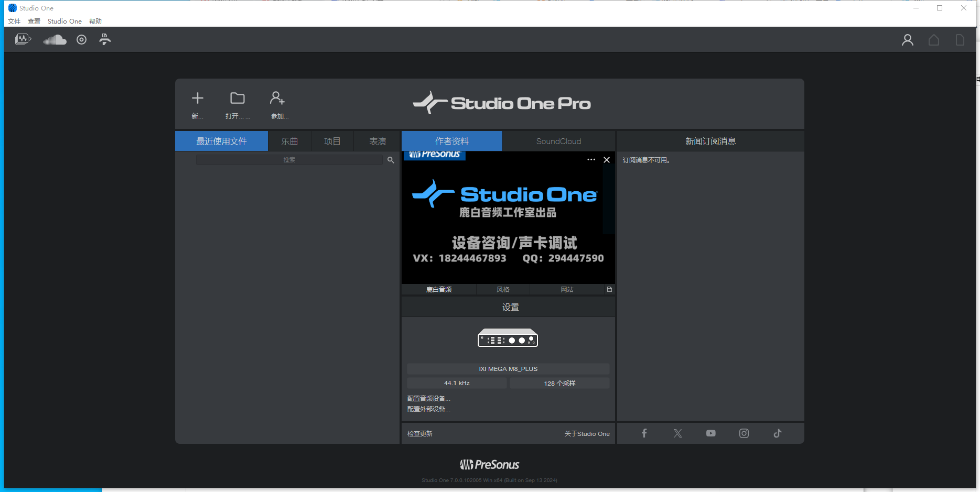This screenshot has height=492, width=980.
Task: Click the 配置外部设备... link
Action: tap(429, 409)
